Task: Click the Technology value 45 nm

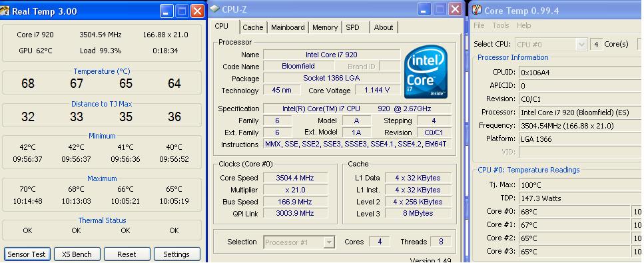Action: 282,90
